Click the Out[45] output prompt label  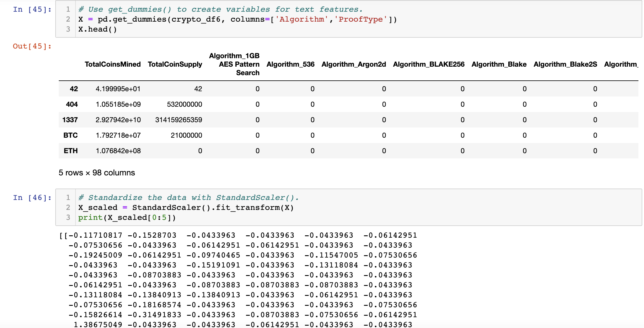coord(32,46)
